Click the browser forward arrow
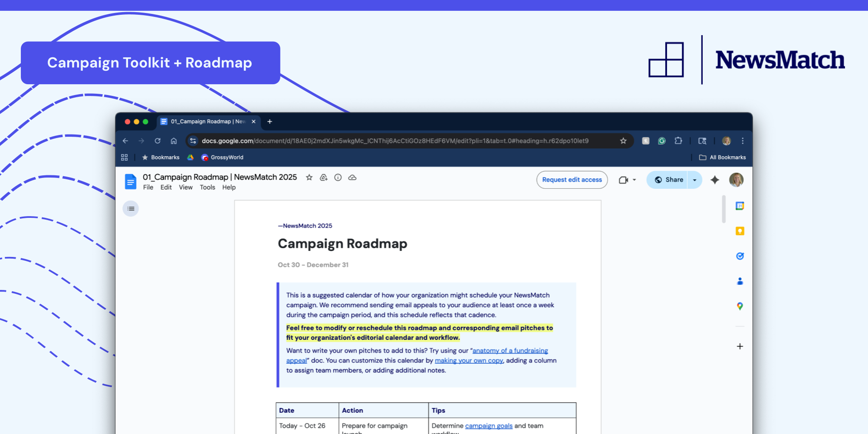 141,141
